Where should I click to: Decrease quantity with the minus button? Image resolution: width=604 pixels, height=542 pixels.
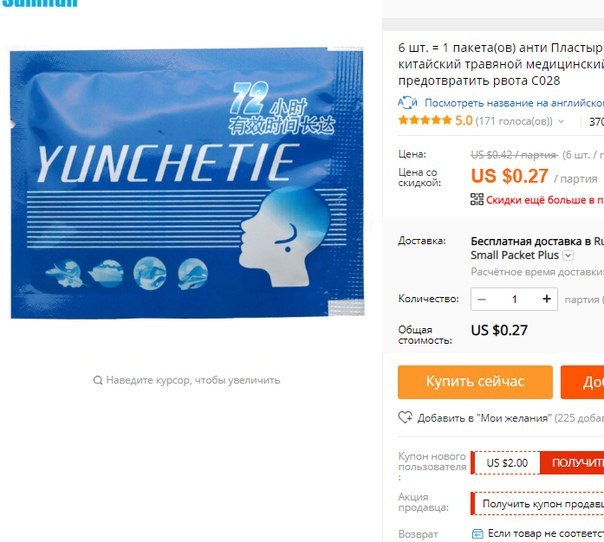point(482,299)
